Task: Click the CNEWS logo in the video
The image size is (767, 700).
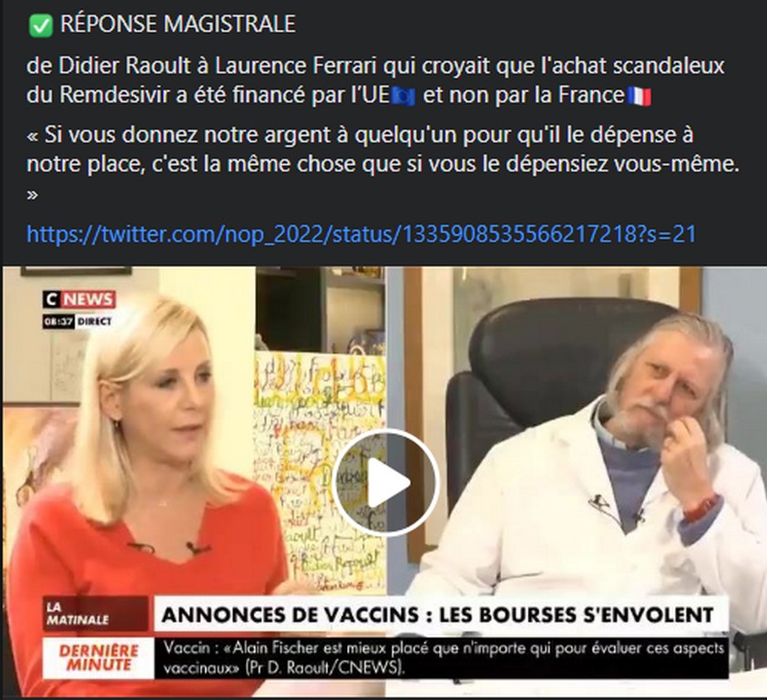Action: pyautogui.click(x=79, y=299)
